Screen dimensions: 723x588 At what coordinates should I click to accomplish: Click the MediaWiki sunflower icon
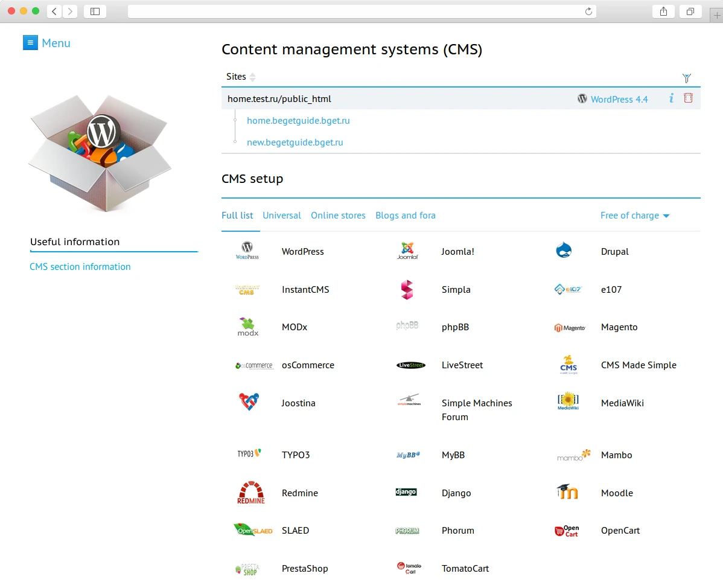tap(567, 400)
